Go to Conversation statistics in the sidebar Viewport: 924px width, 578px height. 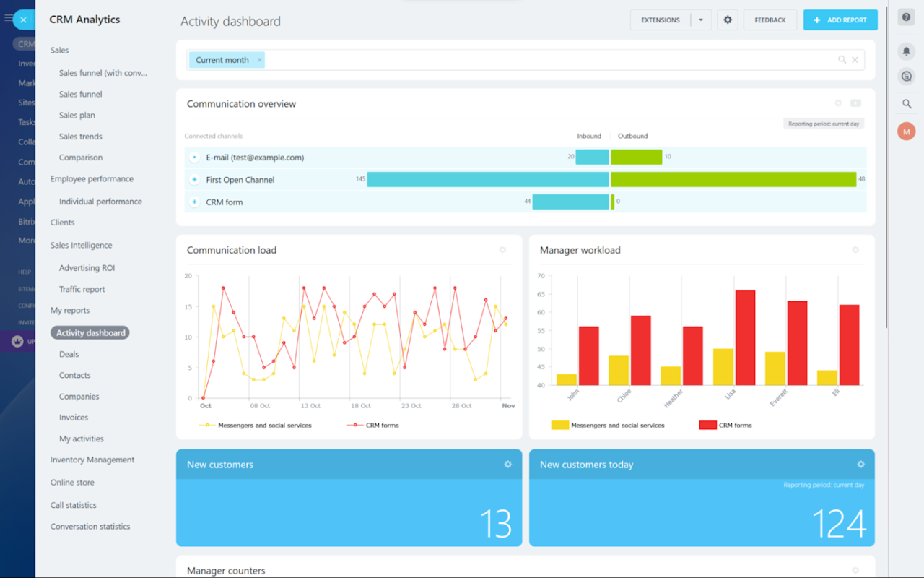90,526
